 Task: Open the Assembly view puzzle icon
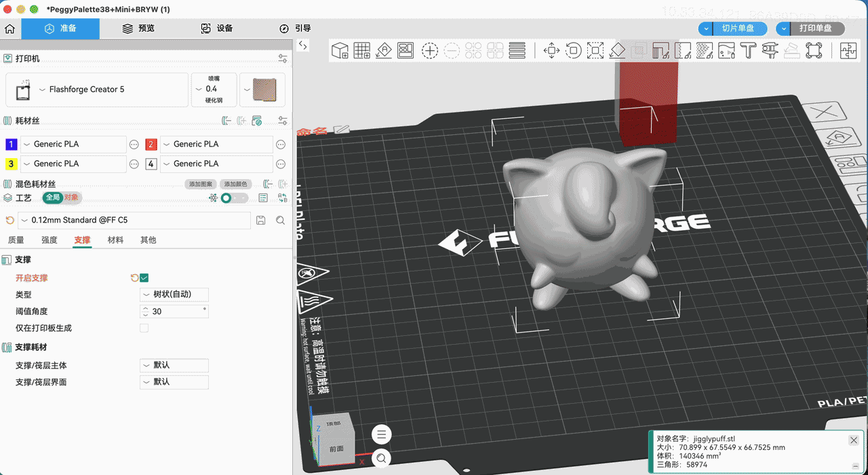tap(848, 50)
